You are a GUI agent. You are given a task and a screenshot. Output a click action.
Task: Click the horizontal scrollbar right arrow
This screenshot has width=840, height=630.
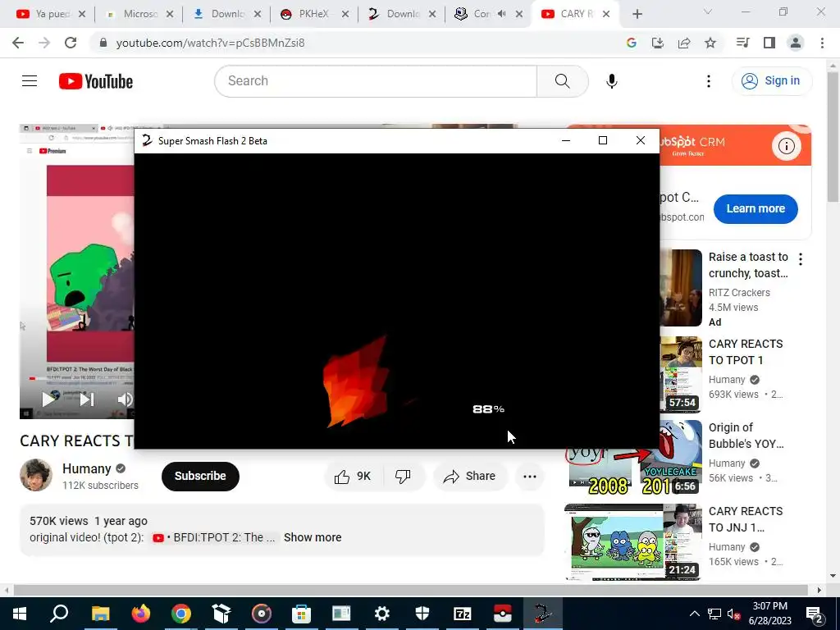(x=819, y=590)
